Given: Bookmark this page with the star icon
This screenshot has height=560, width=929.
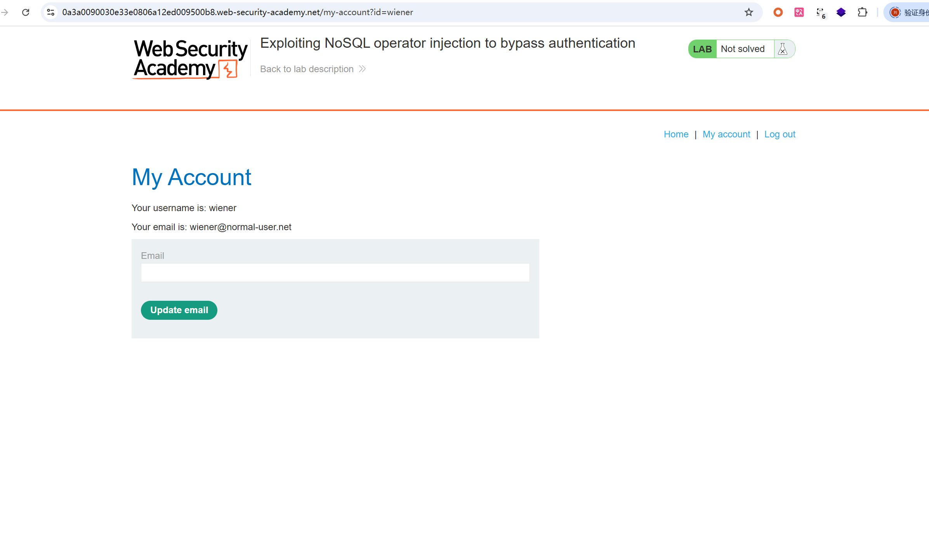Looking at the screenshot, I should (748, 12).
